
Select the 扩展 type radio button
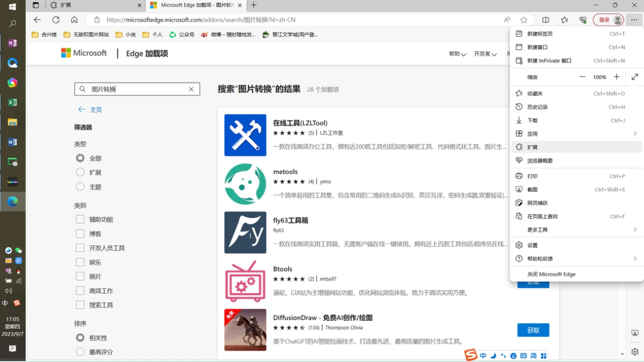(x=80, y=172)
